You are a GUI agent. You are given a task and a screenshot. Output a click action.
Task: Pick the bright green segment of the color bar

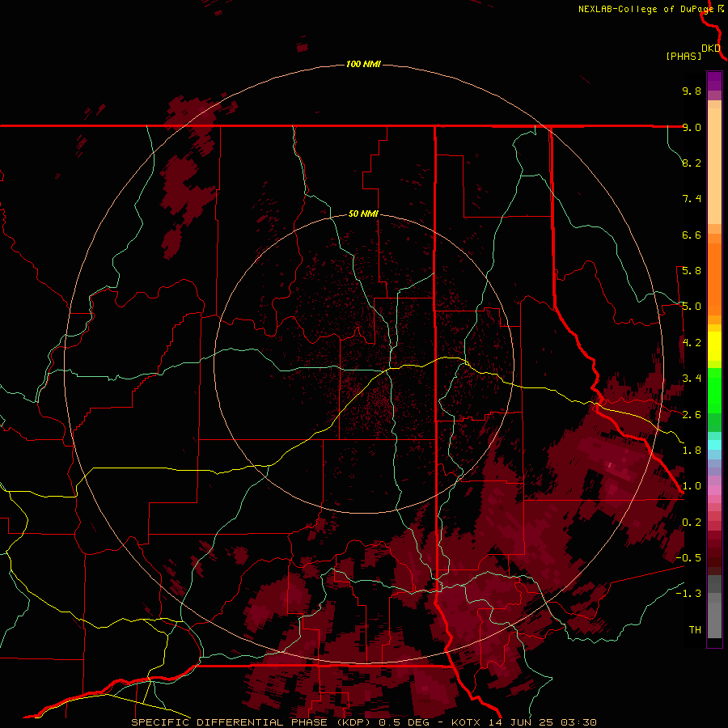pyautogui.click(x=714, y=390)
